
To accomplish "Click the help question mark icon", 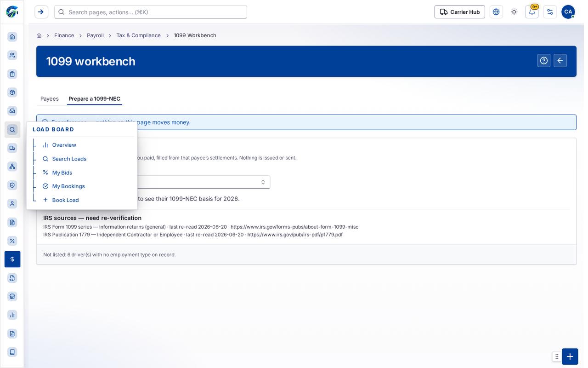I will 544,61.
